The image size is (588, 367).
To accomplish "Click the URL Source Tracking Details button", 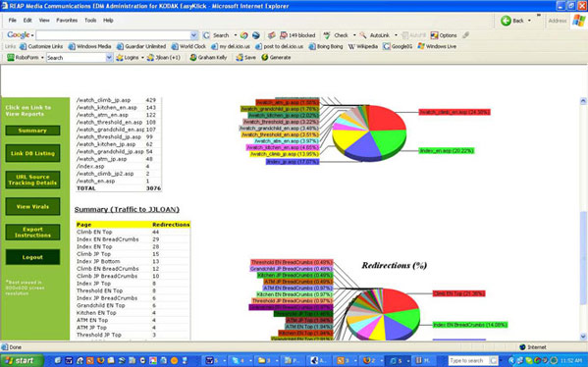I will tap(32, 180).
